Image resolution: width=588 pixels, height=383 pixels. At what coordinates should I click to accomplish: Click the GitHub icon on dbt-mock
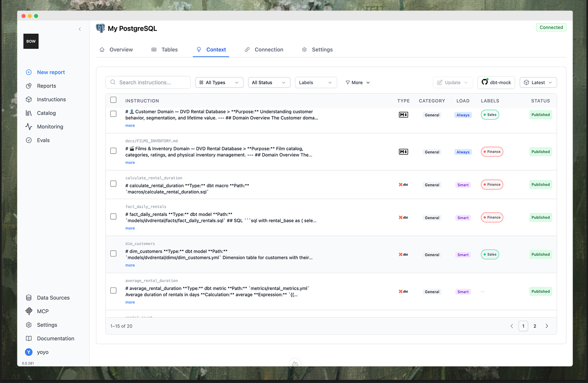coord(485,82)
